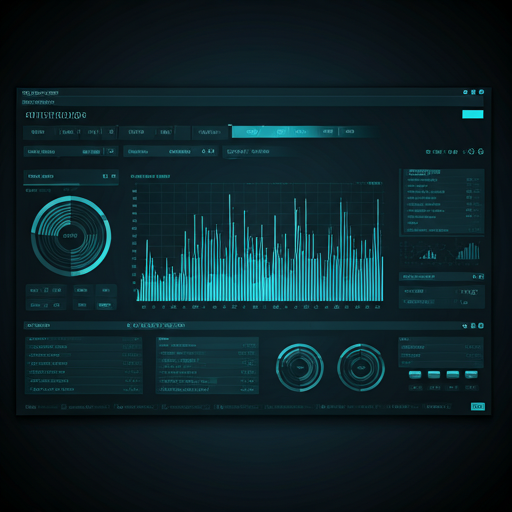The height and width of the screenshot is (512, 512).
Task: Click the highlighted small button in the grid below the donut
Action: pos(105,305)
